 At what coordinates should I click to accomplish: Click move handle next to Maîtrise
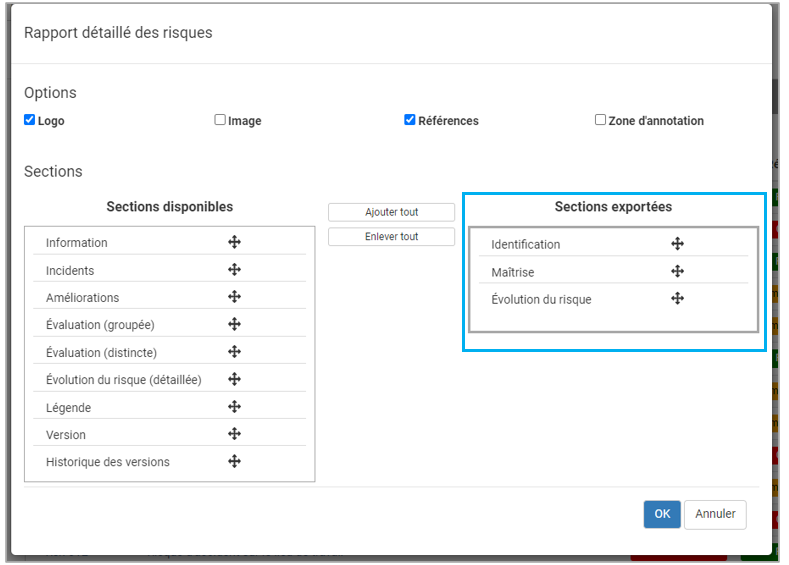pyautogui.click(x=677, y=271)
